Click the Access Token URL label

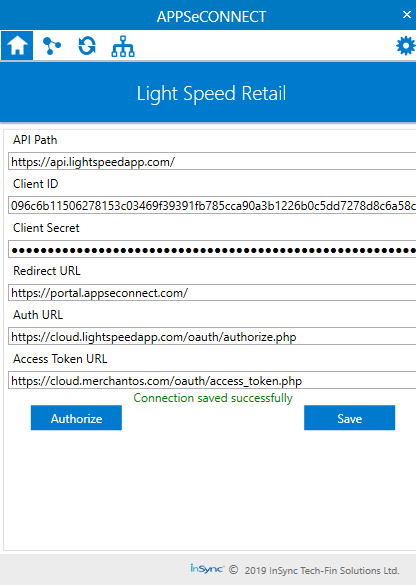pos(60,359)
